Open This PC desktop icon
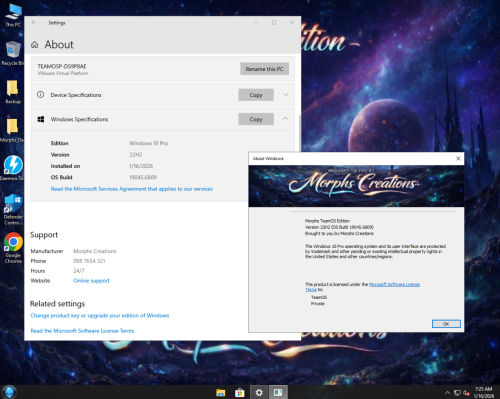 pos(13,15)
